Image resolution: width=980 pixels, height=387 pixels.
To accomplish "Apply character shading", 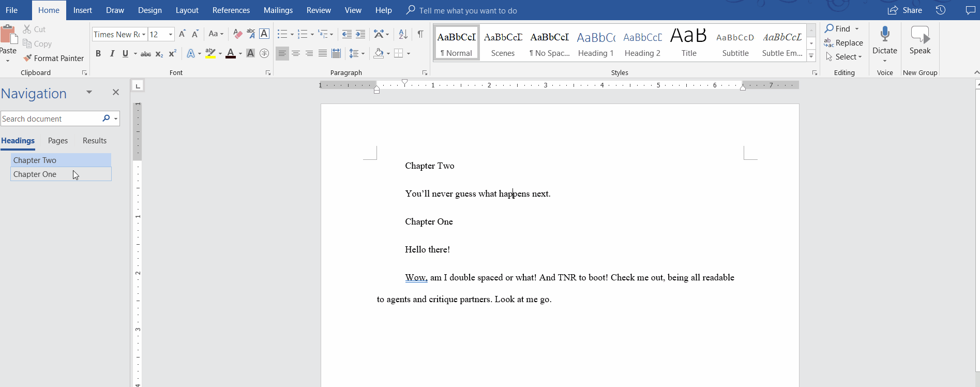I will click(250, 53).
